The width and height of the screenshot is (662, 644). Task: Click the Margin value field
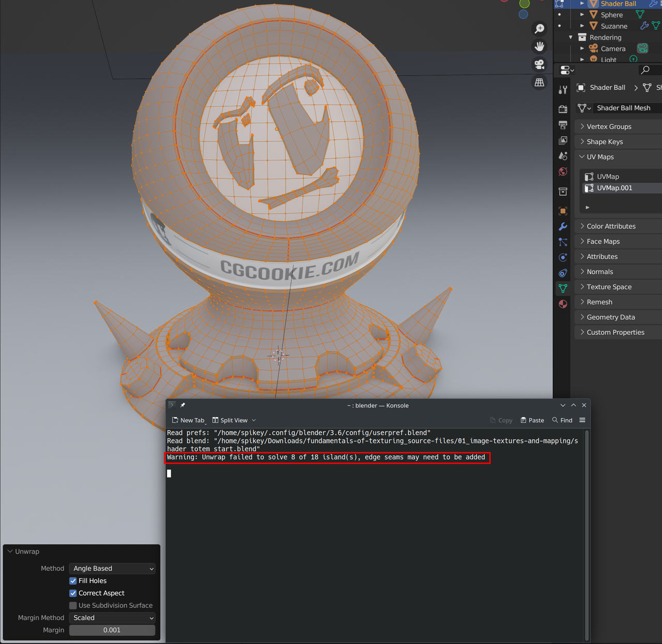point(112,631)
